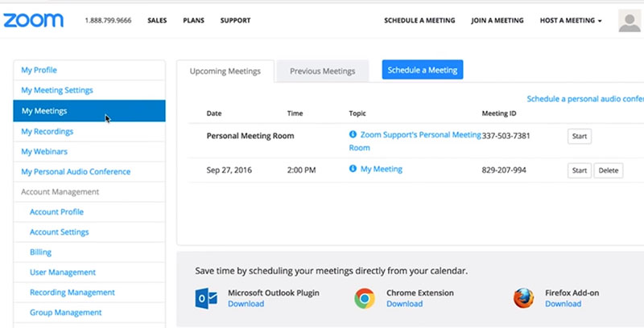Switch to the Previous Meetings tab

(322, 71)
